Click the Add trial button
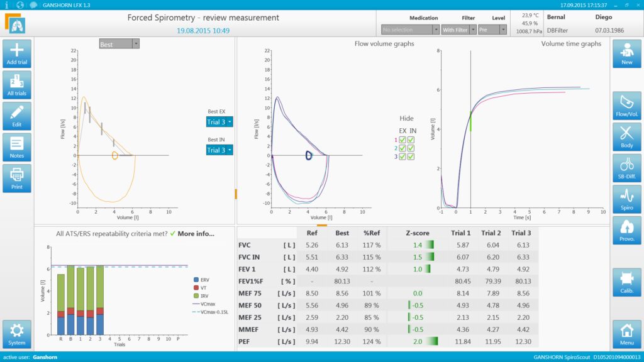 [17, 54]
